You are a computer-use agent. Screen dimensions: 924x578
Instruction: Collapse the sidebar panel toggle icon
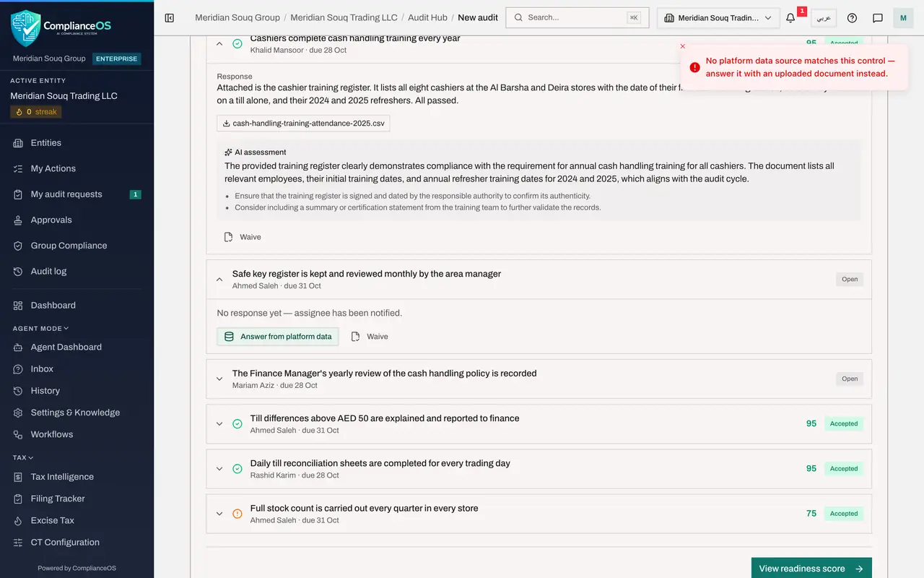(x=170, y=18)
